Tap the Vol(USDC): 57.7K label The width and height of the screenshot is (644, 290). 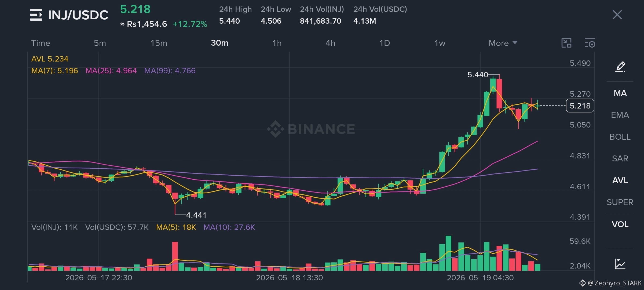(117, 227)
